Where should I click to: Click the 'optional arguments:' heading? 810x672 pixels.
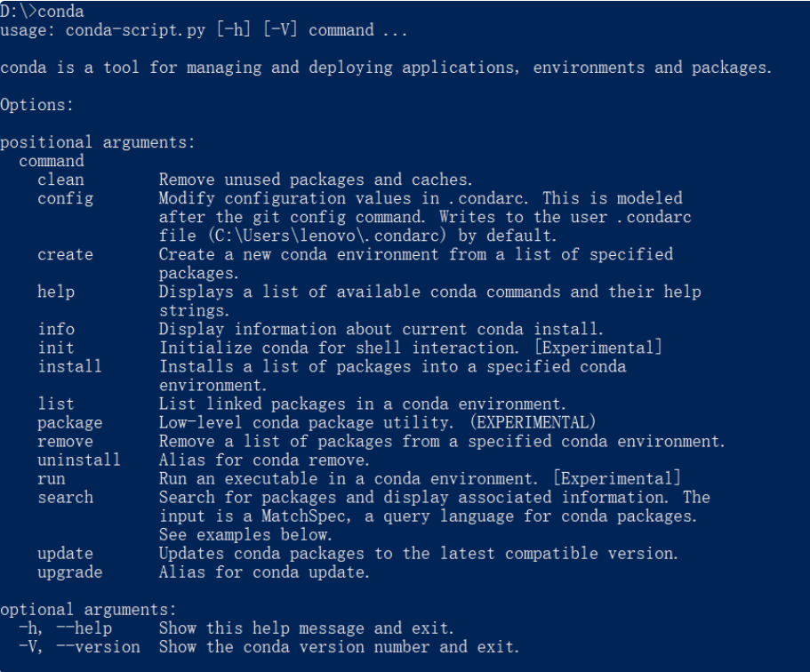[x=88, y=610]
